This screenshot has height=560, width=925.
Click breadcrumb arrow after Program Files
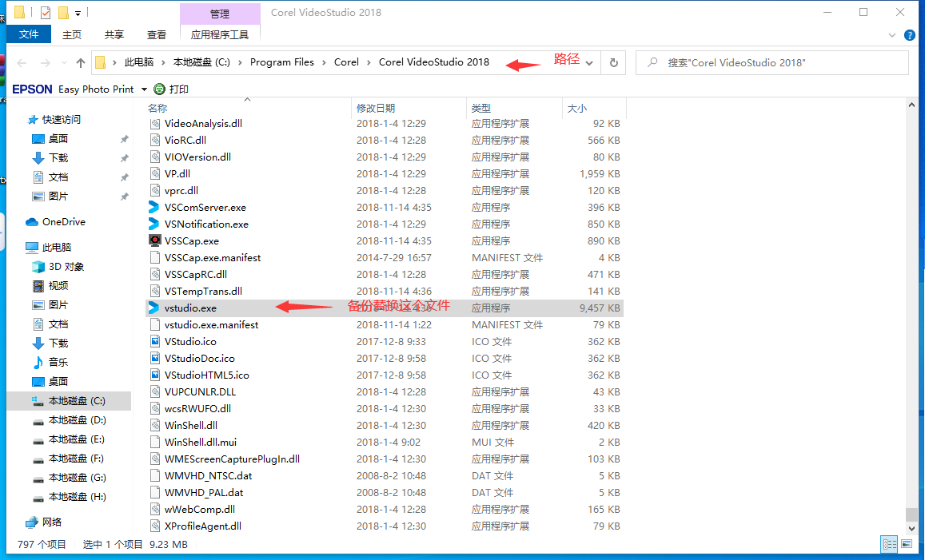coord(324,62)
